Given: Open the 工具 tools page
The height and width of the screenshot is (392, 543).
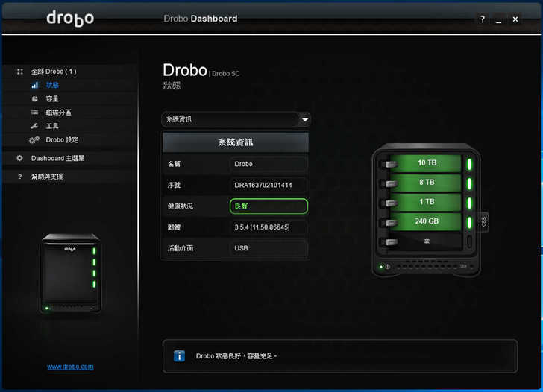Looking at the screenshot, I should 52,126.
